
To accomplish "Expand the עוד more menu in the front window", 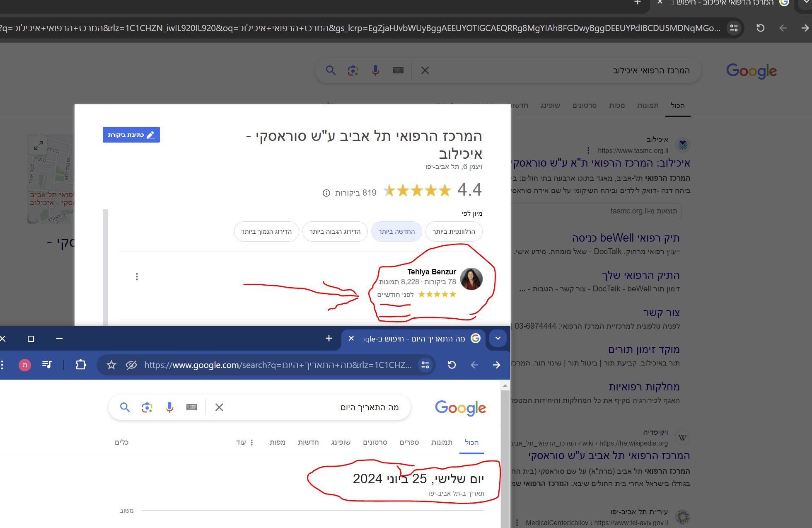I will point(245,442).
